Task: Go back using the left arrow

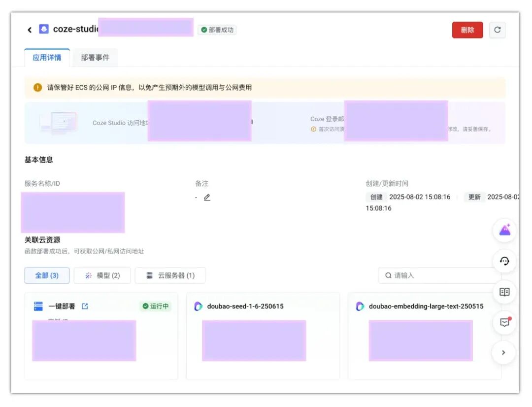Action: tap(30, 30)
